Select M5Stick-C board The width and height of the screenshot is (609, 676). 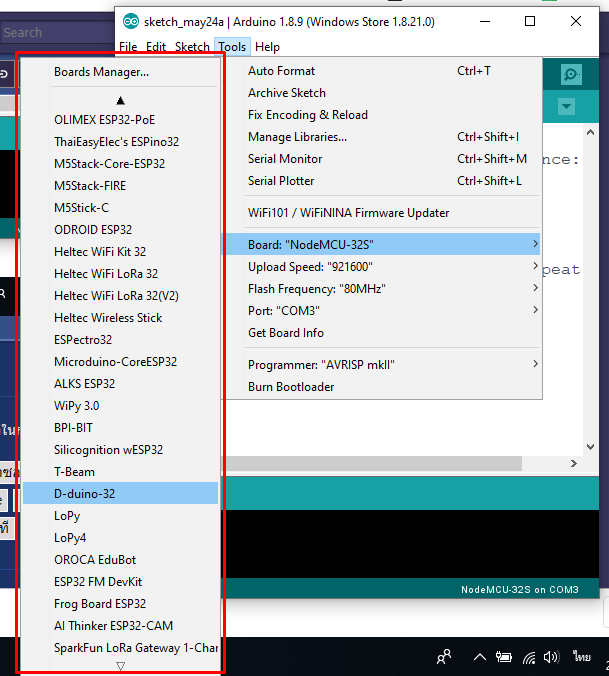coord(121,207)
